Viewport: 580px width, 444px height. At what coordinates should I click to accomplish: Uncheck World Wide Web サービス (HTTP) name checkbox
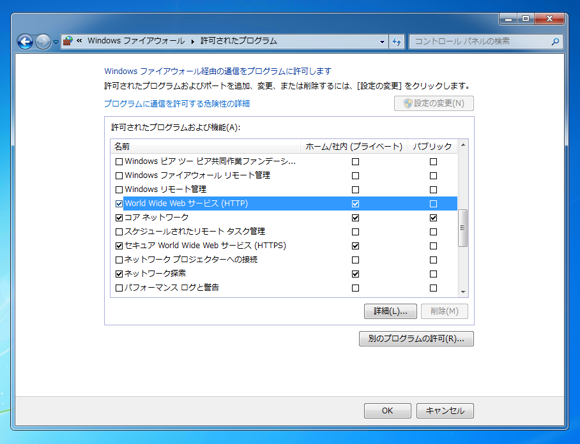pos(119,204)
